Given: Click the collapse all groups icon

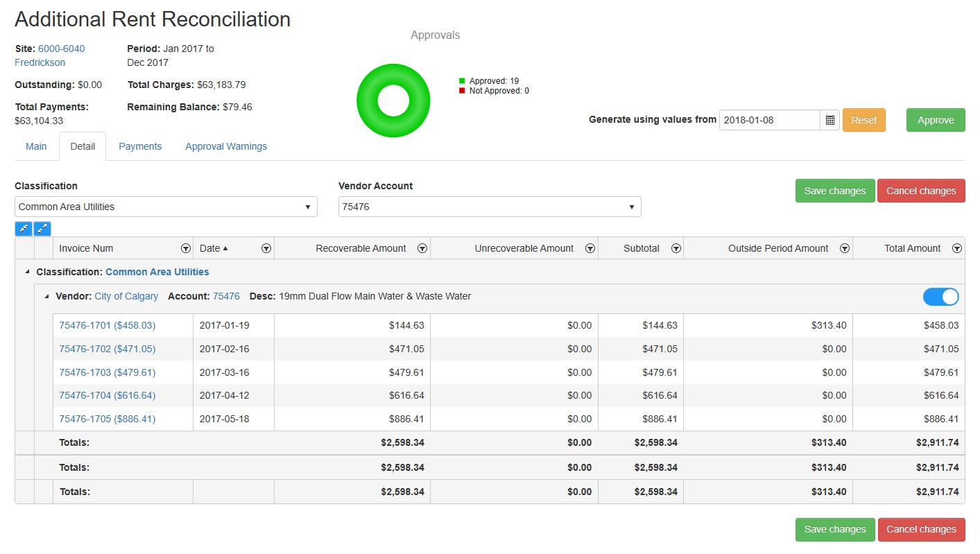Looking at the screenshot, I should coord(24,228).
